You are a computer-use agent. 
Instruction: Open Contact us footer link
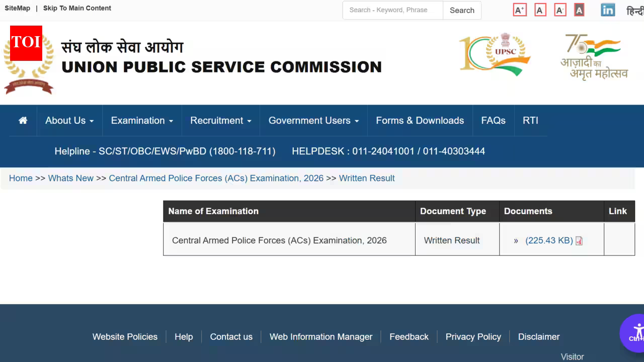(x=231, y=337)
